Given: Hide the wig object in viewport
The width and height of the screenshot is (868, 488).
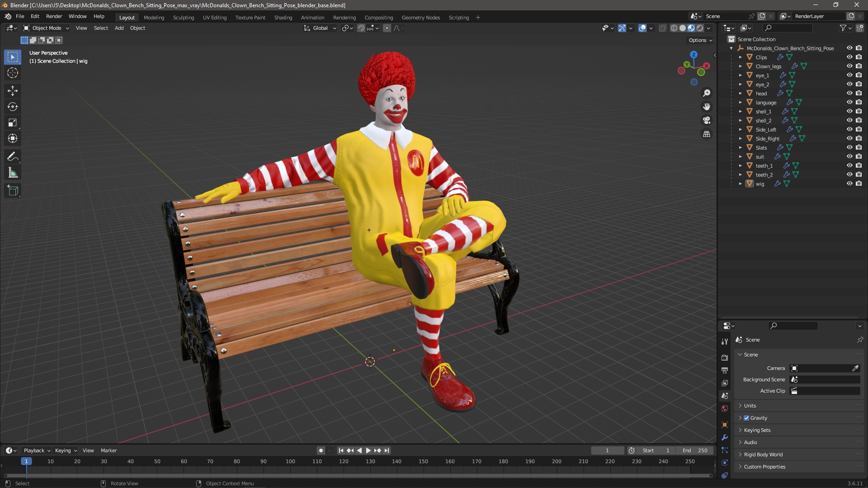Looking at the screenshot, I should tap(849, 183).
